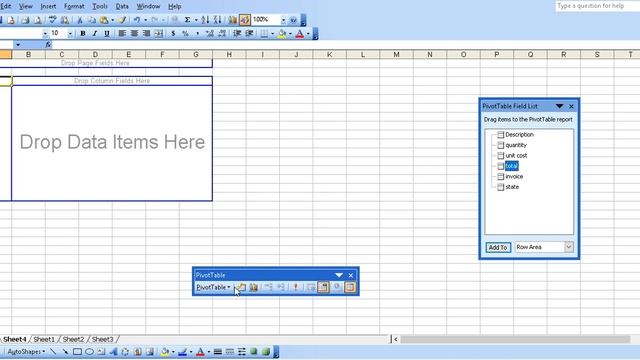The image size is (640, 360).
Task: Switch to Sheet1 tab
Action: click(x=44, y=339)
